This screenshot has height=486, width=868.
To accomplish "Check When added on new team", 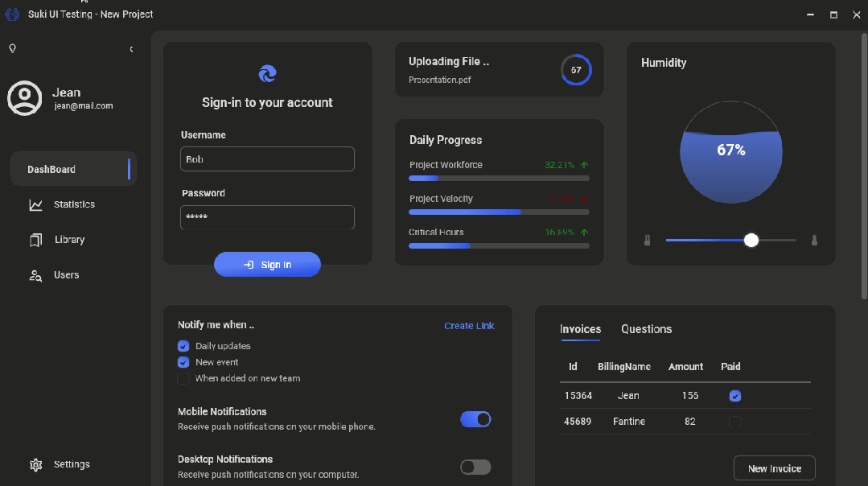I will tap(183, 379).
